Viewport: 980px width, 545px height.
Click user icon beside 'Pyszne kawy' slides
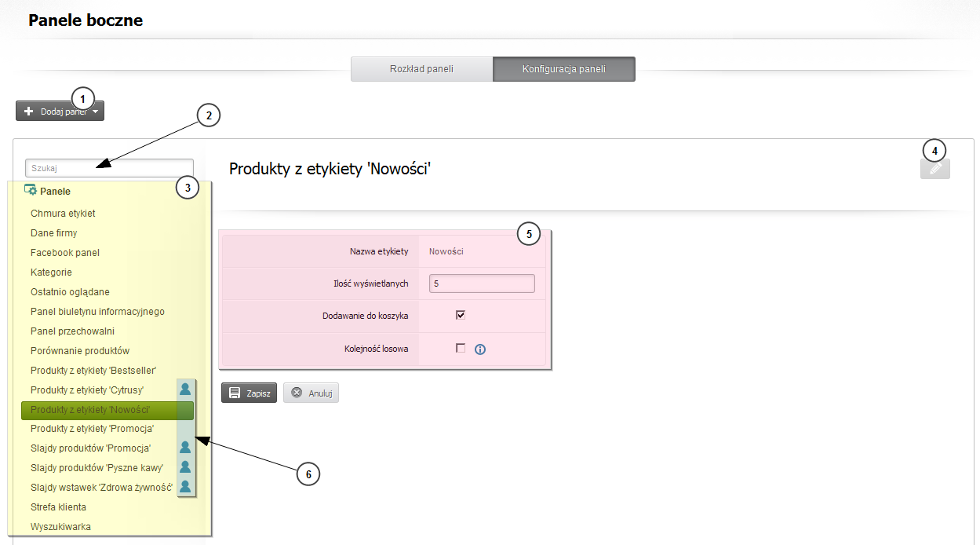[185, 467]
